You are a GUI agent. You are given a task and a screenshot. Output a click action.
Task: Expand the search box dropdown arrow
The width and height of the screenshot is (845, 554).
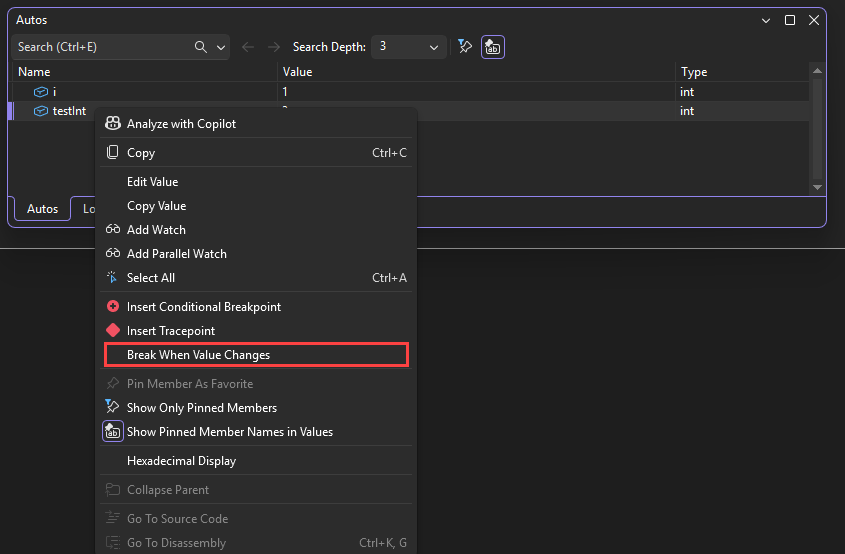[x=221, y=47]
